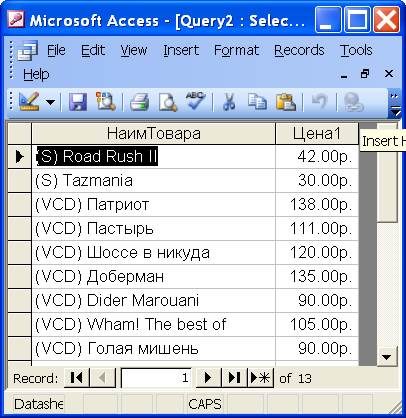Click the Undo arrow icon
406x418 pixels.
tap(320, 101)
